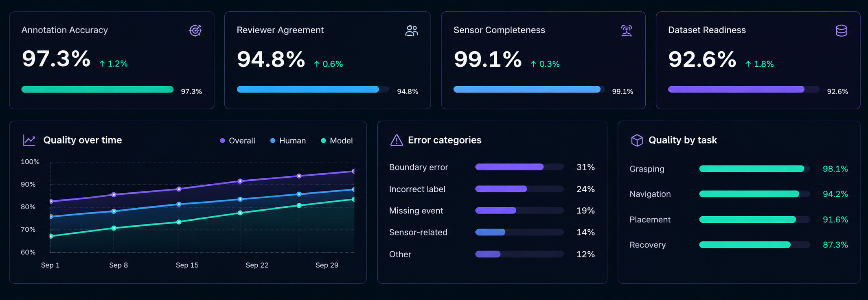Click the 100% y-axis label
Viewport: 868px width, 300px height.
coord(30,162)
